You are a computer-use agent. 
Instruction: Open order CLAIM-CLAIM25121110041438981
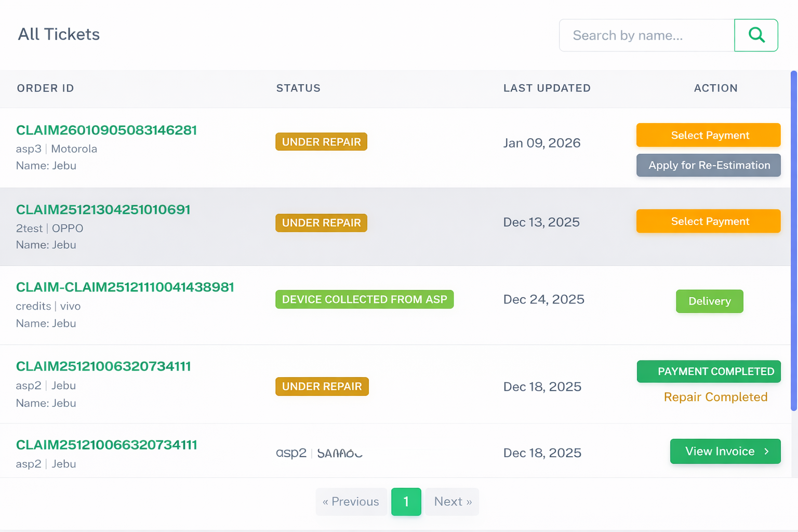125,287
